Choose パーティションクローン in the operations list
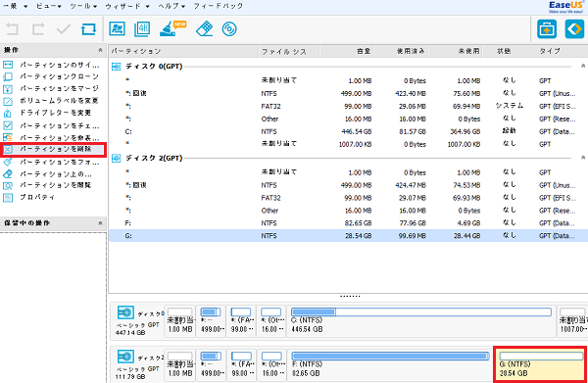 [52, 76]
